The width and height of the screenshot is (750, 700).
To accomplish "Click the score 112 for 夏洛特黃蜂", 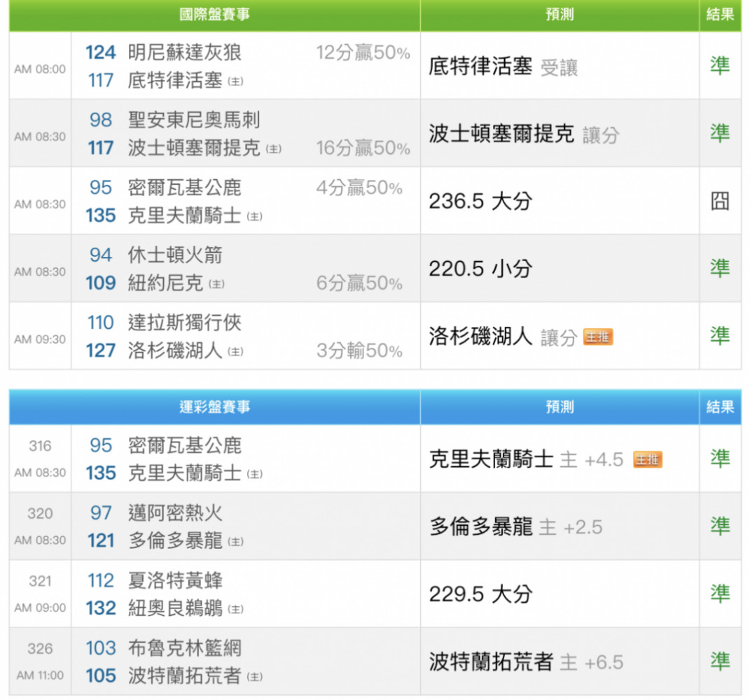I will coord(100,581).
